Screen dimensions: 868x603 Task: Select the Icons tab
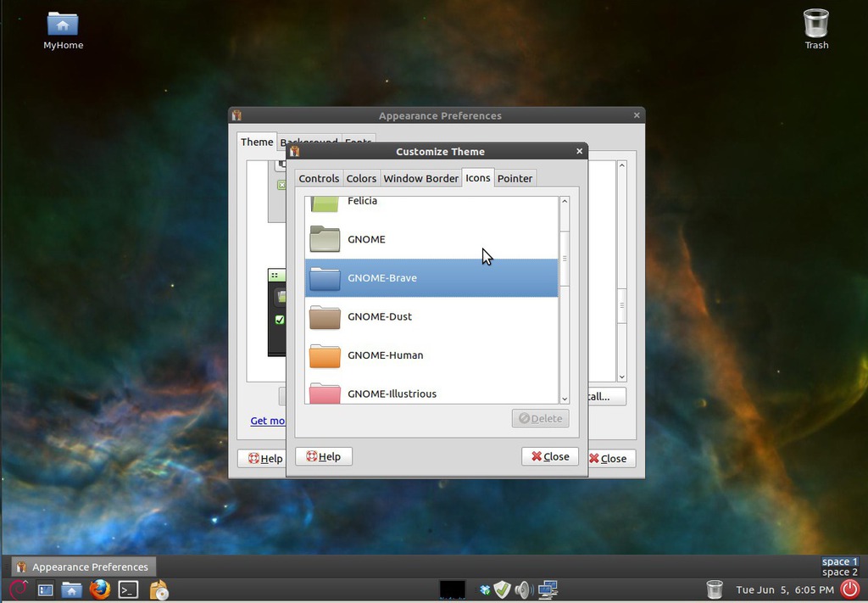point(478,178)
